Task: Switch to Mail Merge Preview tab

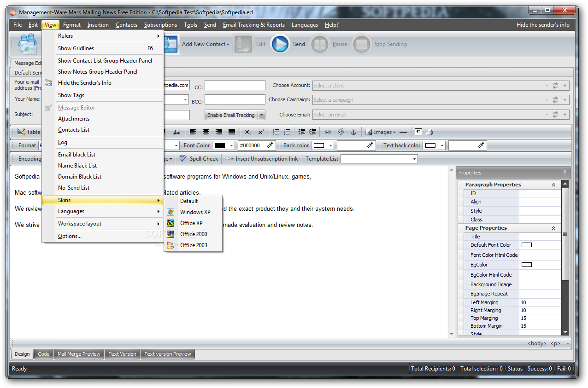Action: click(79, 354)
